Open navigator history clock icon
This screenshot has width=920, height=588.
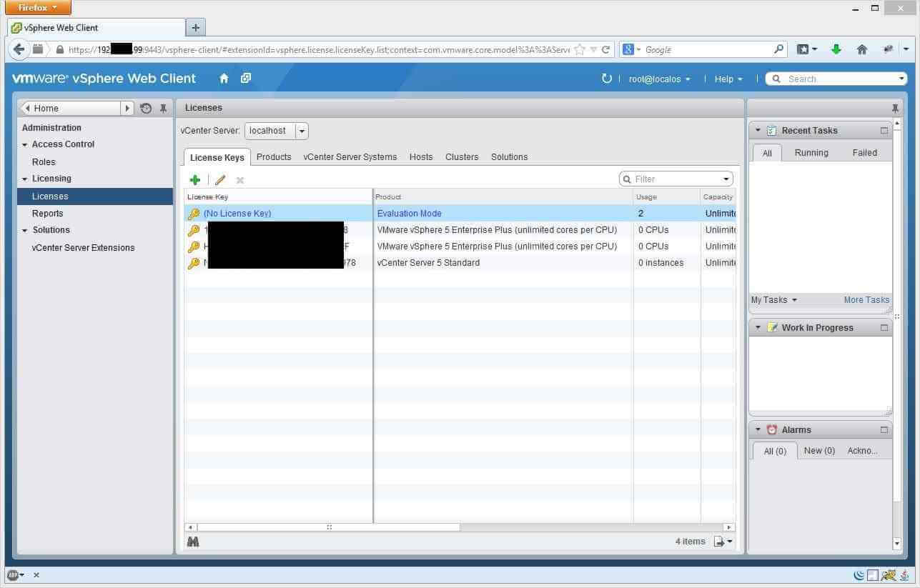(146, 109)
